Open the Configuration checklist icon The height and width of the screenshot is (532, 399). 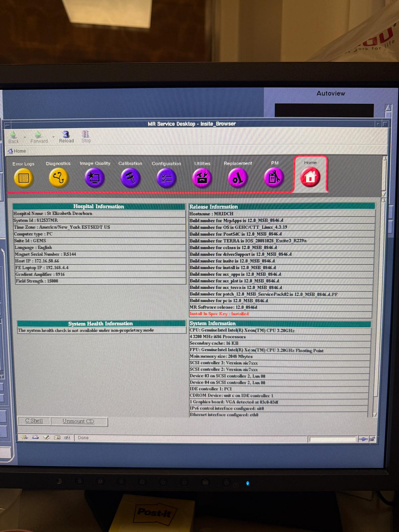166,178
